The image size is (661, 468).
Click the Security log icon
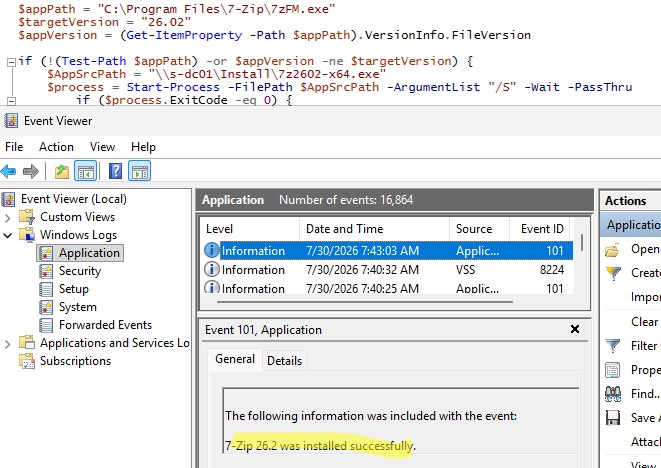point(46,271)
